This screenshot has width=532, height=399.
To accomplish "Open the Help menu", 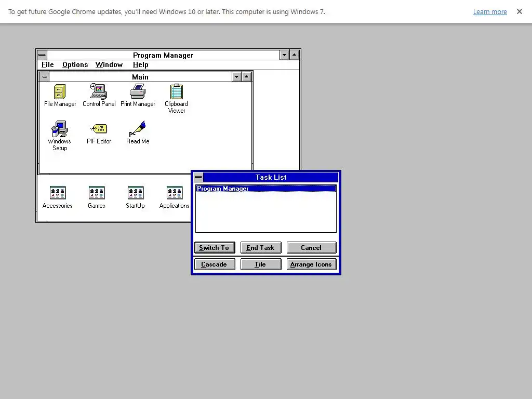I will tap(140, 65).
